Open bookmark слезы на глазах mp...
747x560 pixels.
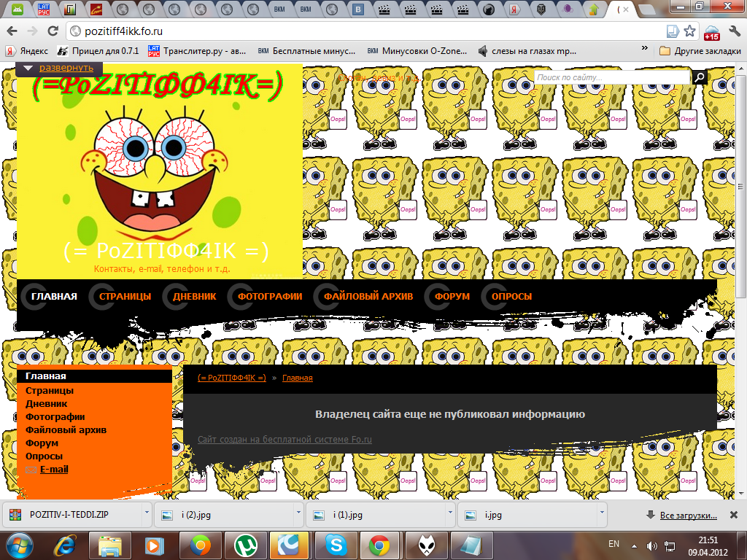tap(527, 51)
